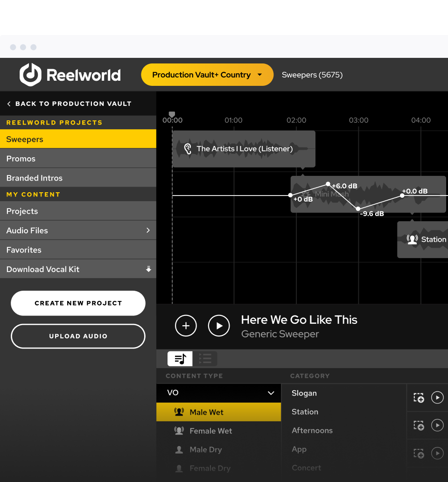Click the Reelworld logo icon
The width and height of the screenshot is (448, 482).
pos(31,75)
